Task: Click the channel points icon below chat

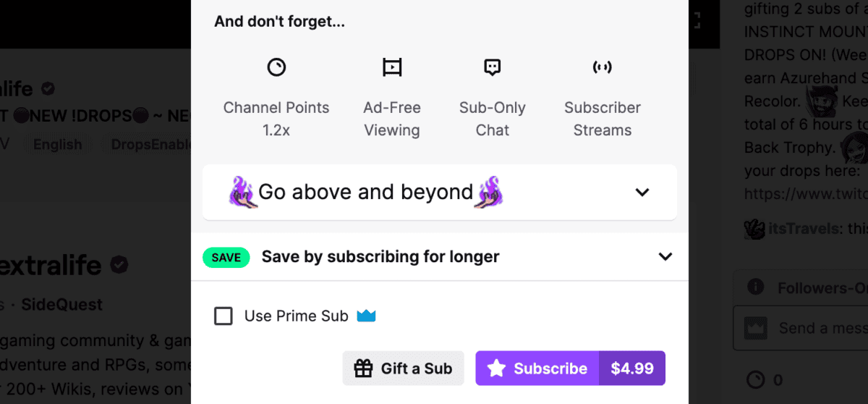Action: pos(754,379)
